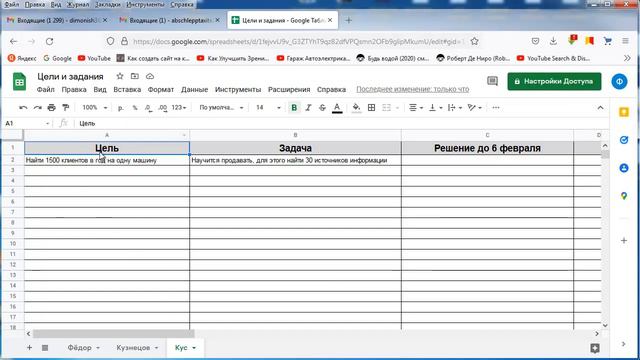Open more toolbar options (three dots)

pos(496,108)
